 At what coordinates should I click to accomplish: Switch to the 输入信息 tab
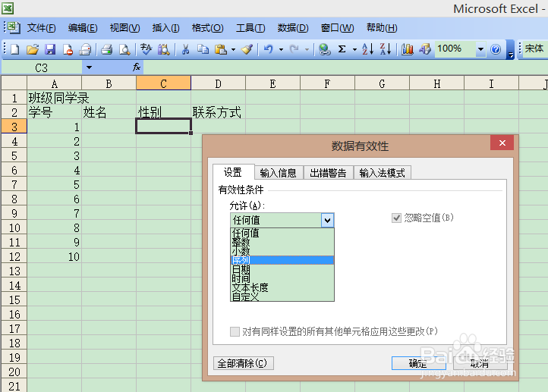click(279, 173)
